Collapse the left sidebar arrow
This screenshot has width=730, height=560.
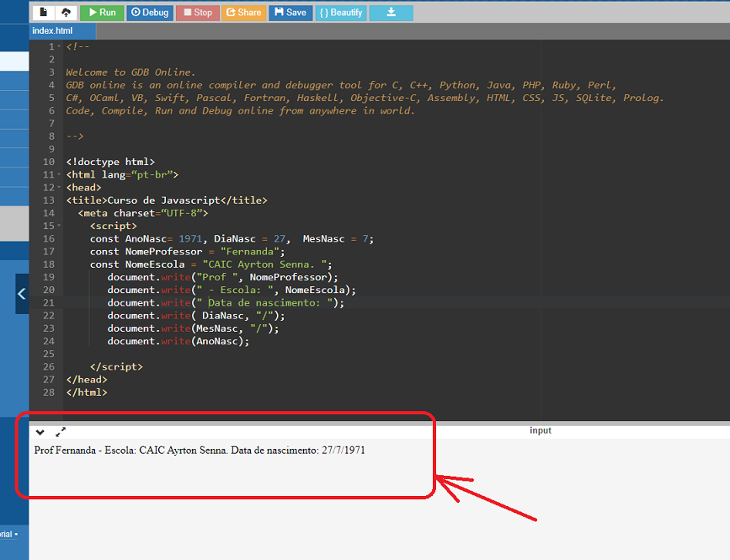pyautogui.click(x=22, y=294)
